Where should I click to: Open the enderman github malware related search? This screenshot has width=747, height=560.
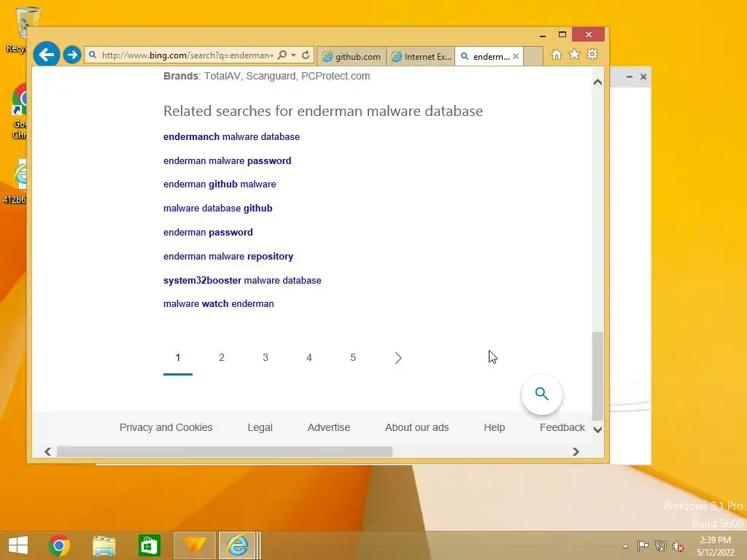coord(220,184)
